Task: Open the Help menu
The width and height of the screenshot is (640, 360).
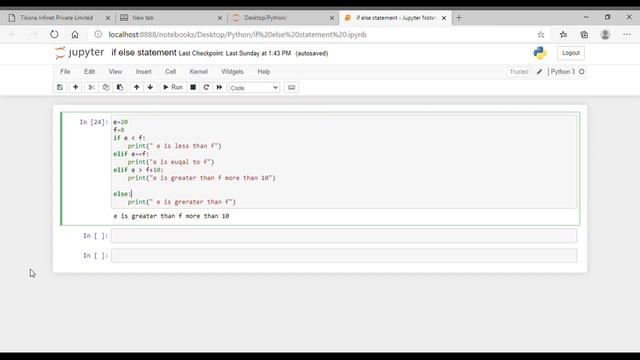Action: point(264,71)
